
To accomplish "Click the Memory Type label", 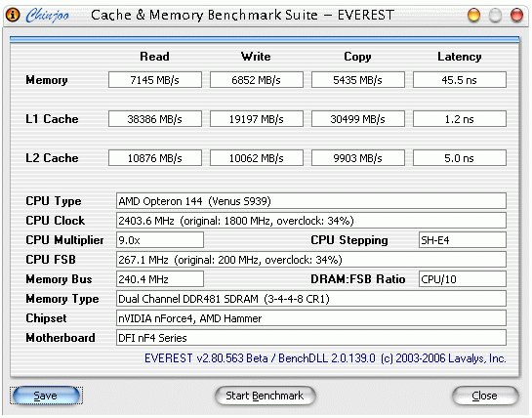I will (62, 299).
